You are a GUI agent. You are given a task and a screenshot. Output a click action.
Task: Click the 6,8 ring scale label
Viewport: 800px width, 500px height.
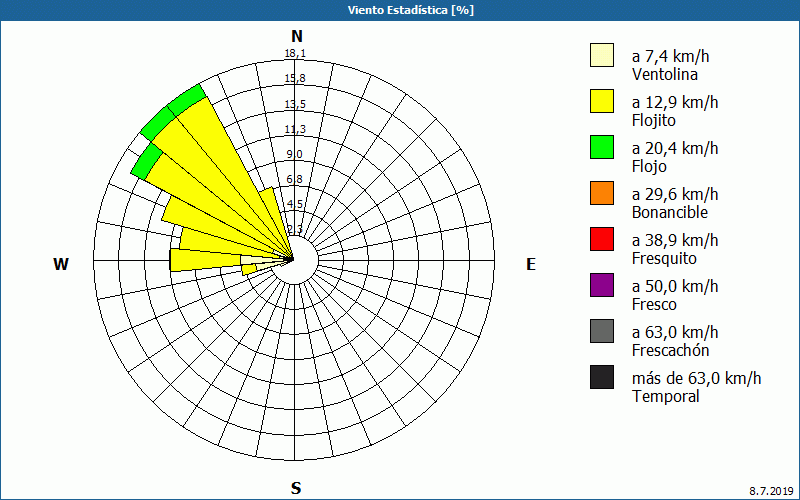click(x=294, y=179)
